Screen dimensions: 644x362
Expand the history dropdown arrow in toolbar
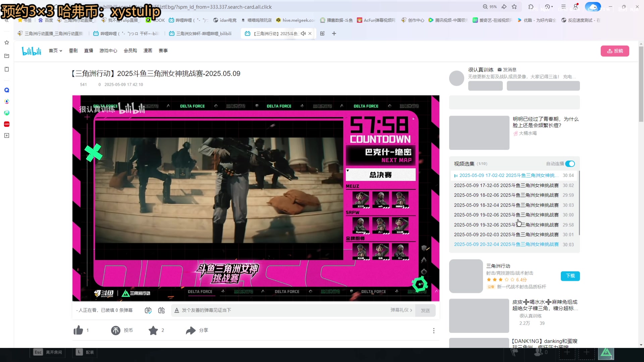(552, 7)
